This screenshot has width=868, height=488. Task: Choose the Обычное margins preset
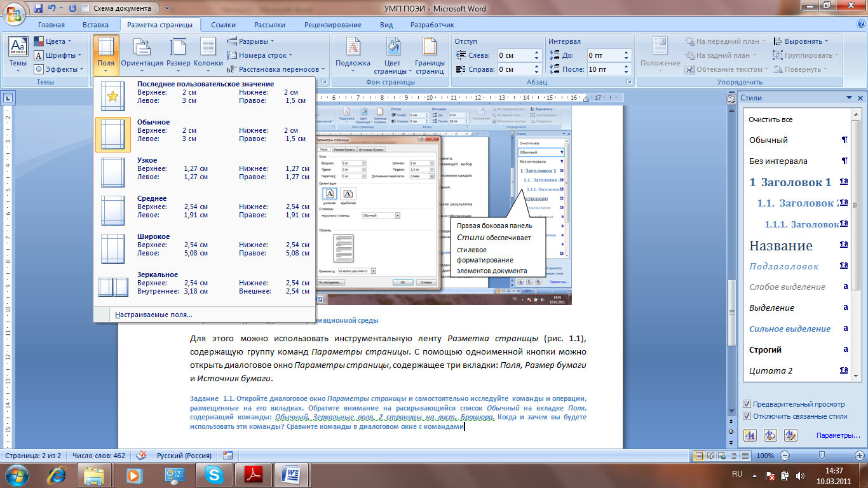pos(204,135)
